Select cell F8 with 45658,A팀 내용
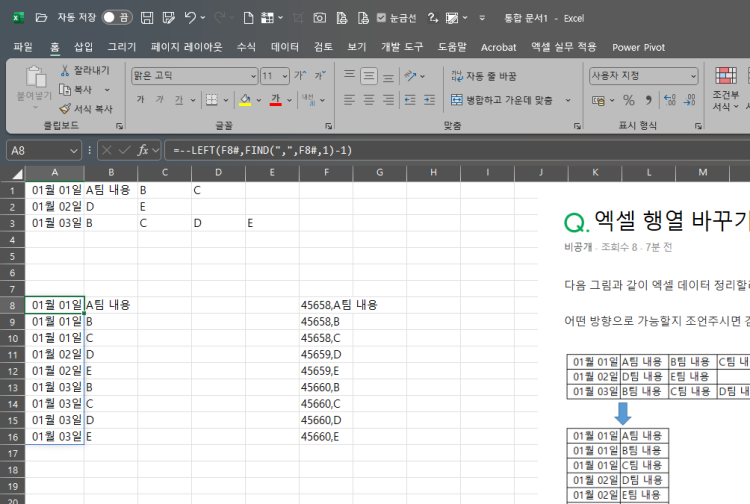This screenshot has width=750, height=504. point(326,305)
